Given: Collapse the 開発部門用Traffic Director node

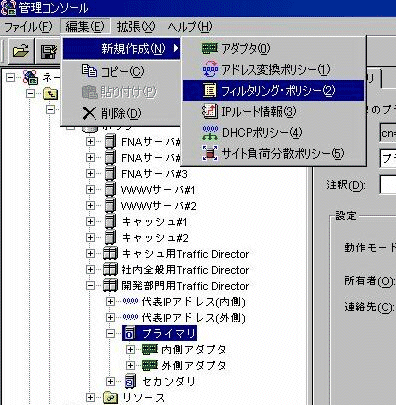Looking at the screenshot, I should point(90,285).
